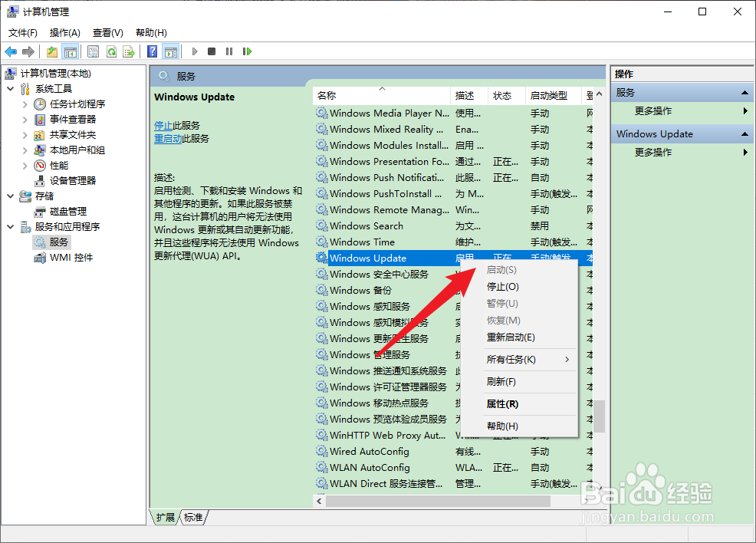
Task: Open Device Manager (设备管理器)
Action: [x=72, y=181]
